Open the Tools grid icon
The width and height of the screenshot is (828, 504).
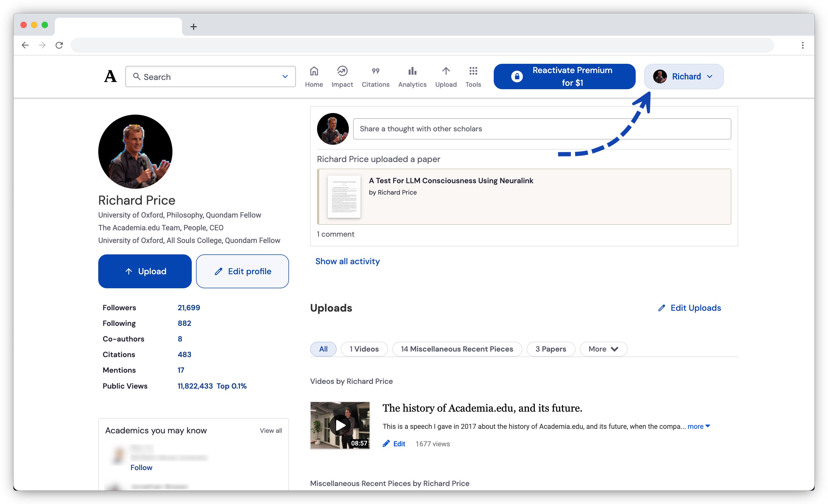pyautogui.click(x=473, y=71)
